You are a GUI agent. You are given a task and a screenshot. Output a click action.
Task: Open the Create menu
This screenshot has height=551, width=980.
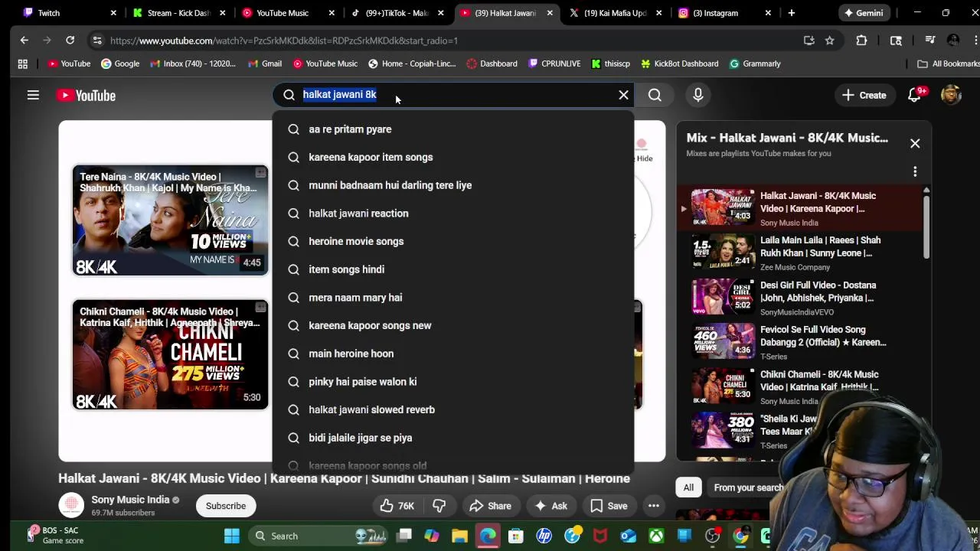864,95
